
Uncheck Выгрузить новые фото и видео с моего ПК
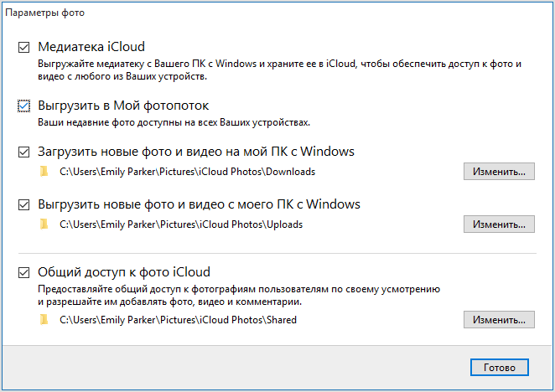[23, 204]
